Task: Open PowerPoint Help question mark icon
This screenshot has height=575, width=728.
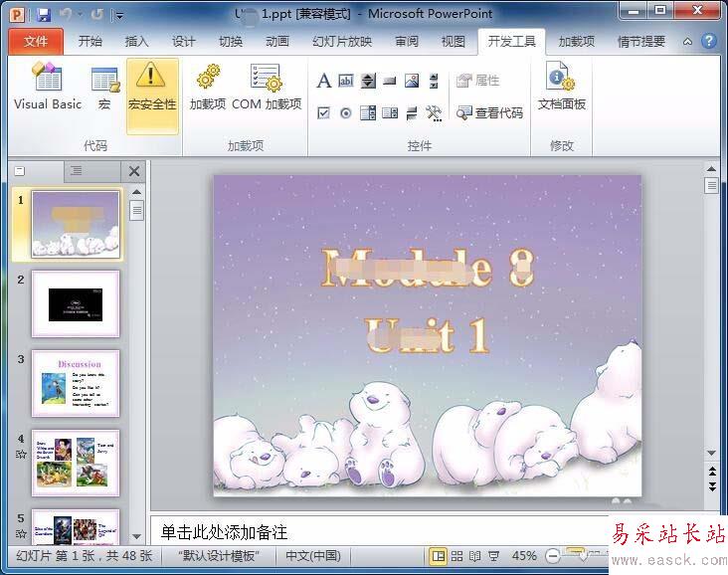Action: pos(708,42)
